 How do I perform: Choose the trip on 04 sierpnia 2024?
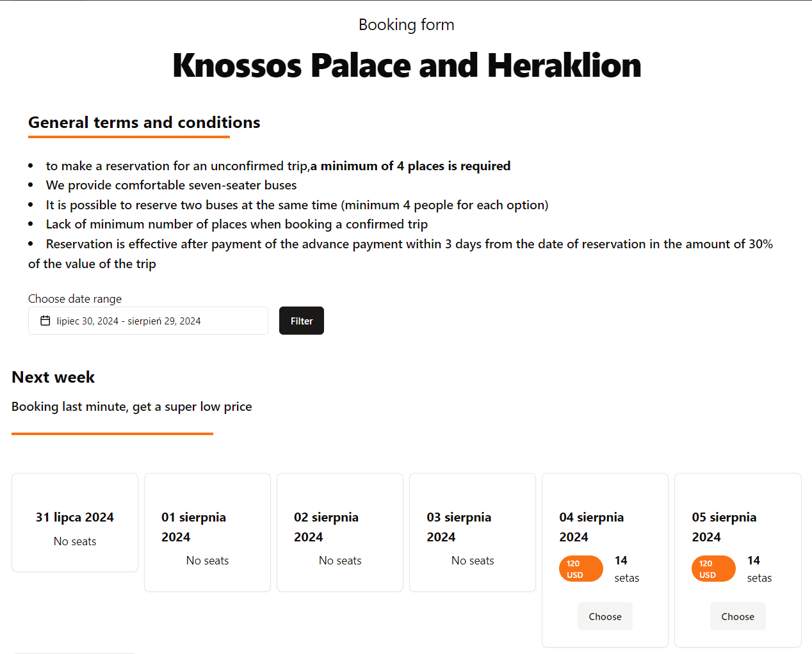pos(605,616)
